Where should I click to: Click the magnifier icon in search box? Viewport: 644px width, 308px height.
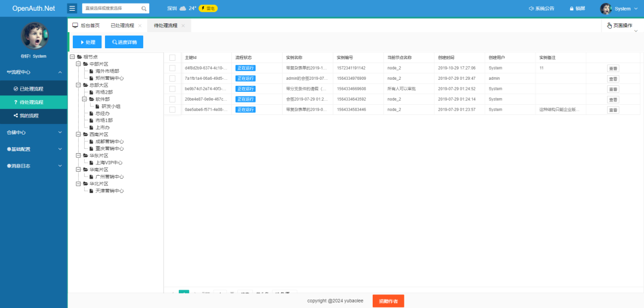[x=144, y=9]
